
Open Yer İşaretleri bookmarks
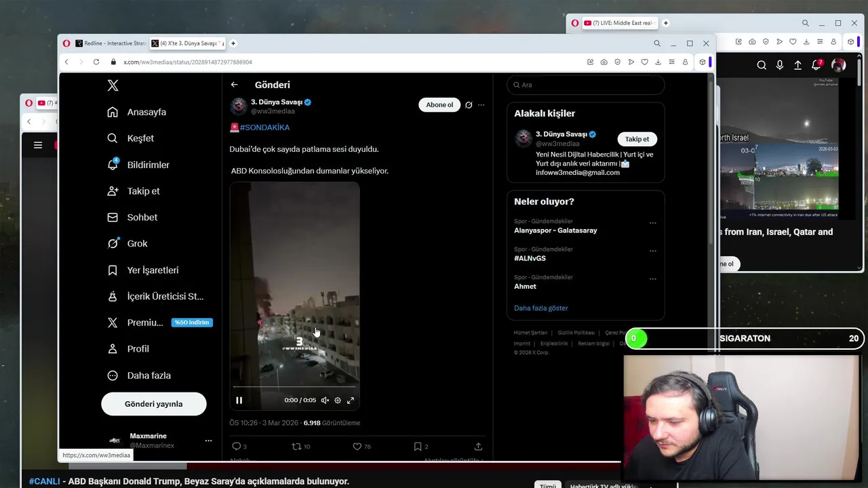[143, 270]
